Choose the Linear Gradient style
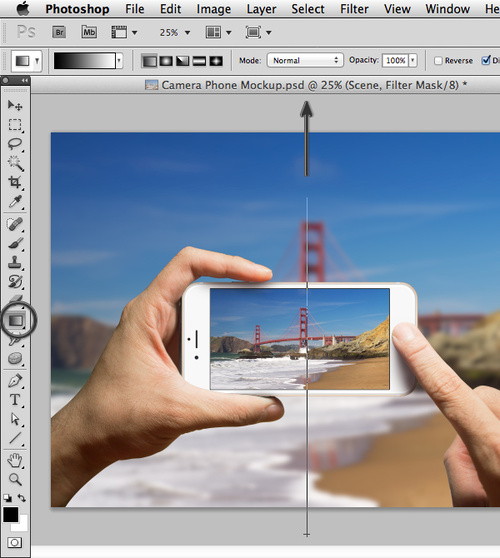 pyautogui.click(x=149, y=61)
